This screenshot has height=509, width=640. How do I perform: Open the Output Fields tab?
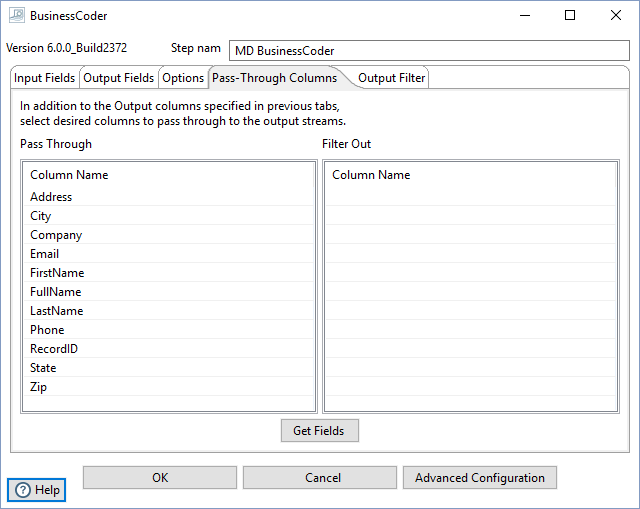(118, 78)
